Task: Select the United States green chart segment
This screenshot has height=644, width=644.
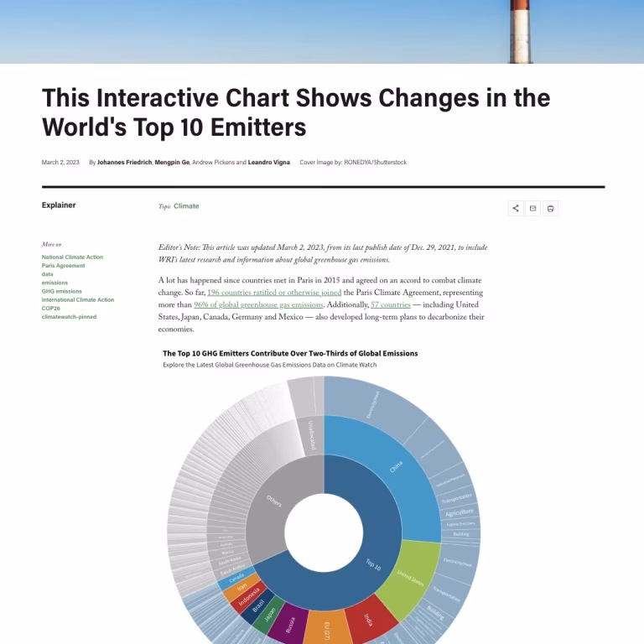Action: 408,577
